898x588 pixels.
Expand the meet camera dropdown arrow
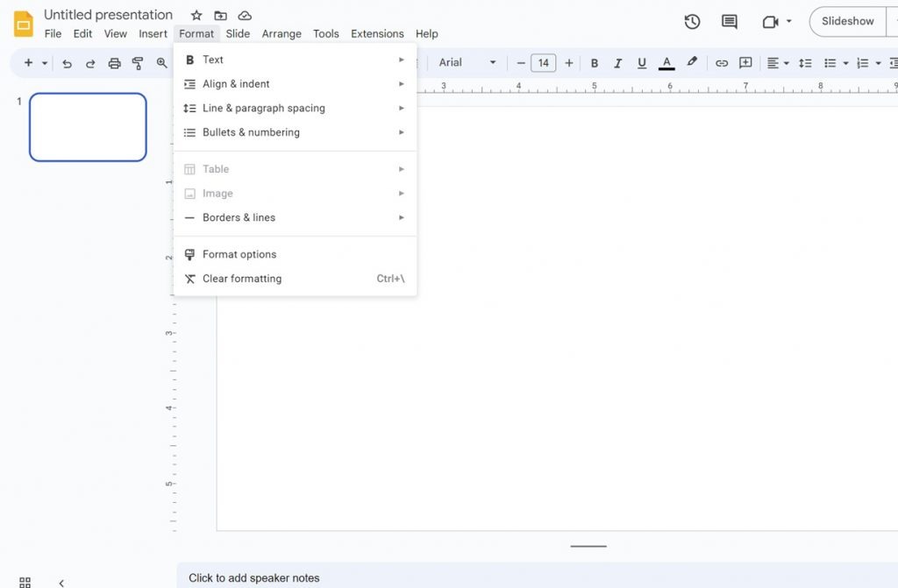(788, 21)
